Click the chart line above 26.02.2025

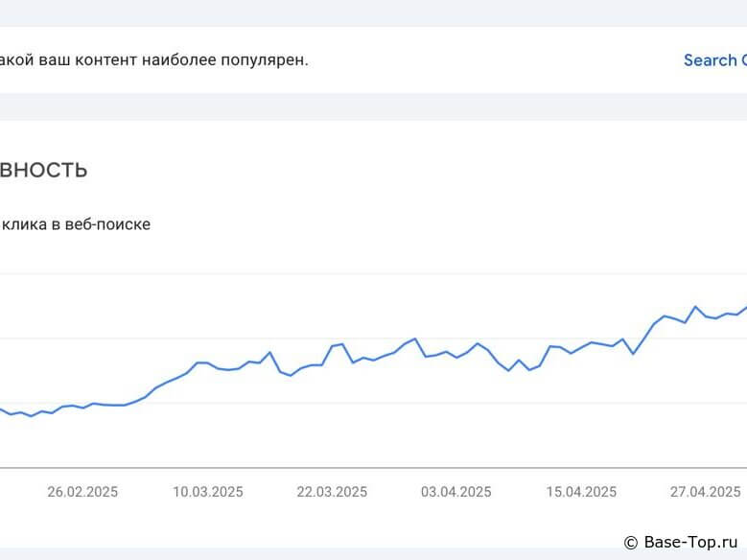pyautogui.click(x=82, y=408)
